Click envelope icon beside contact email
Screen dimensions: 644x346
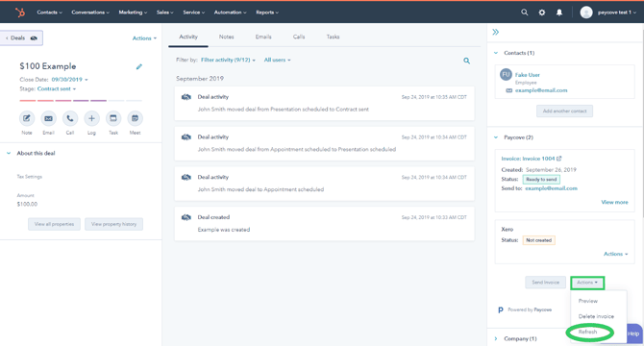pos(508,90)
